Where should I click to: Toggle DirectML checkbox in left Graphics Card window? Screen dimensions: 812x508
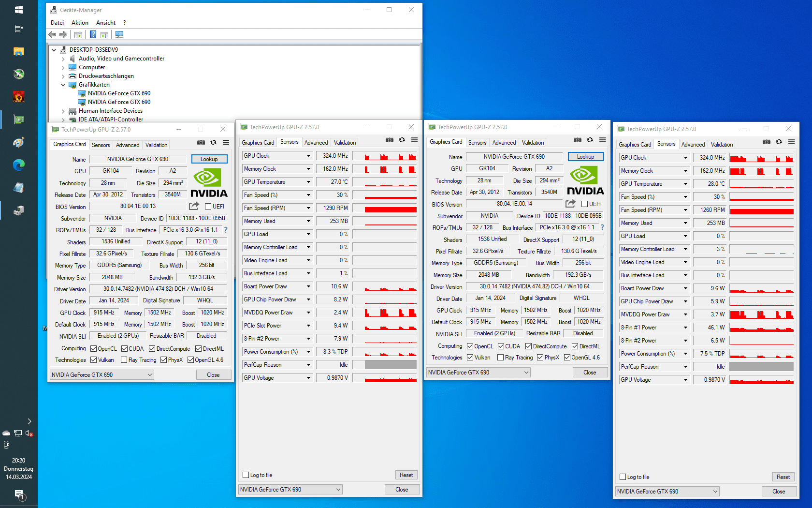[x=199, y=349]
